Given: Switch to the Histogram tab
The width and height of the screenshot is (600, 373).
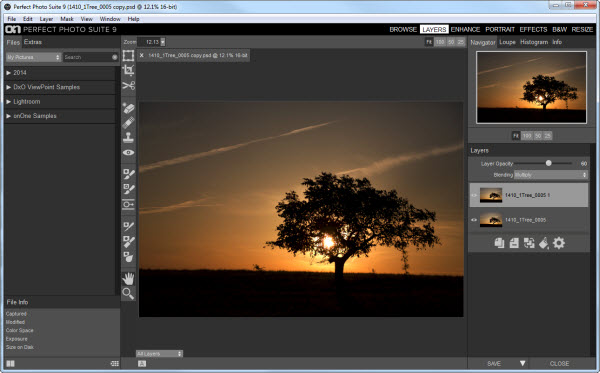Looking at the screenshot, I should click(x=534, y=42).
